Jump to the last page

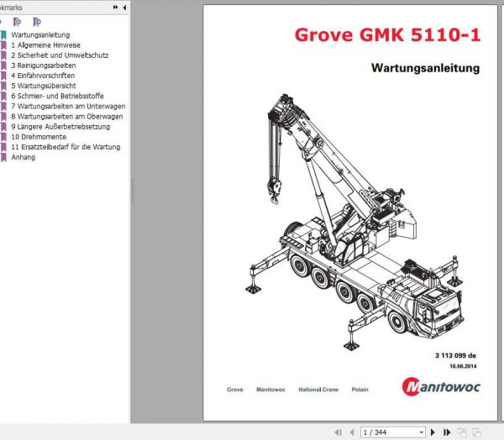[x=447, y=432]
